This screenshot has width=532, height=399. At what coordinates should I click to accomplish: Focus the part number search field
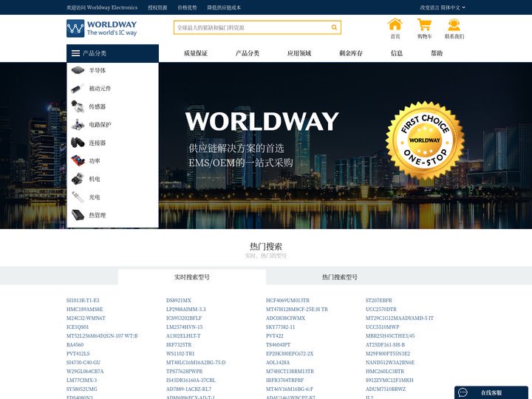coord(253,27)
